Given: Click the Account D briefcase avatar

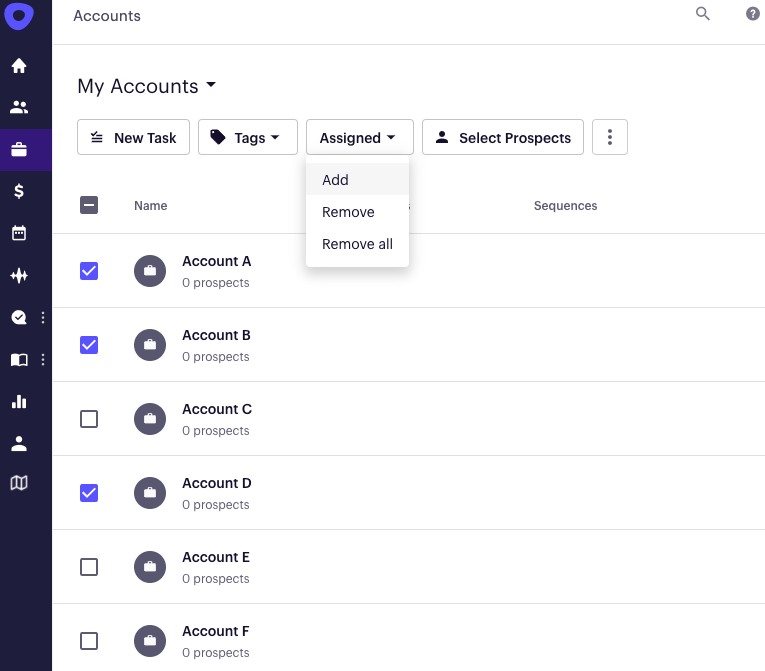Looking at the screenshot, I should pyautogui.click(x=150, y=493).
